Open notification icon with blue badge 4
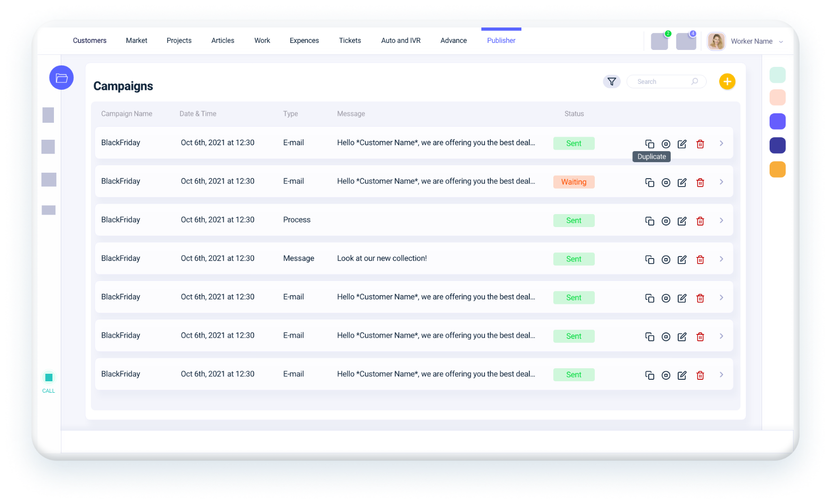This screenshot has width=831, height=504. coord(686,41)
